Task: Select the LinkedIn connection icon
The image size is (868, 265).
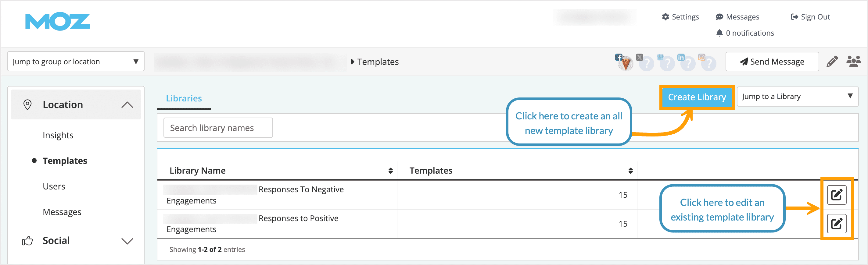Action: tap(681, 58)
